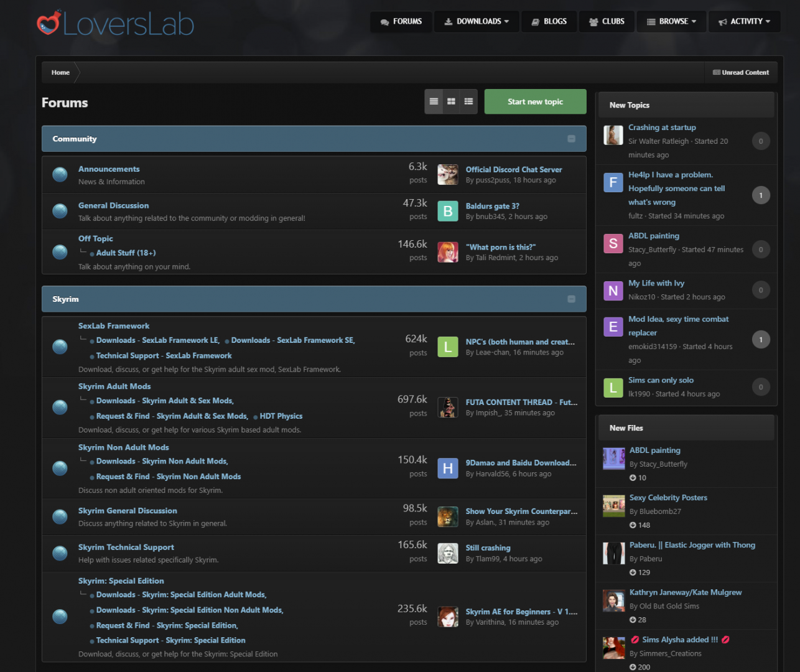Switch to fluid view icon
The image size is (800, 672).
coord(468,101)
